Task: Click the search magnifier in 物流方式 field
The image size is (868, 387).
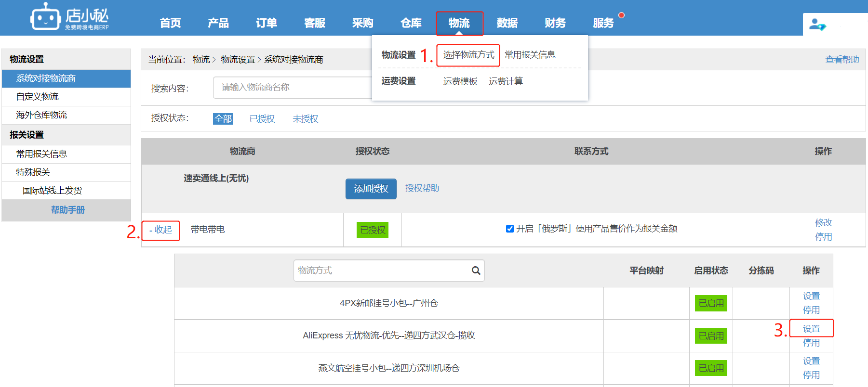Action: (x=476, y=271)
